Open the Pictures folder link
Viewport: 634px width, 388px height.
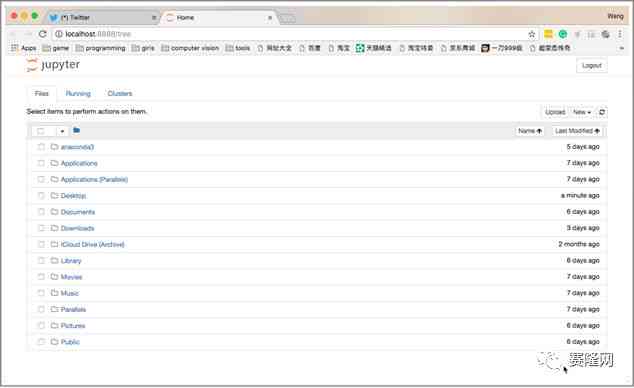(x=73, y=325)
